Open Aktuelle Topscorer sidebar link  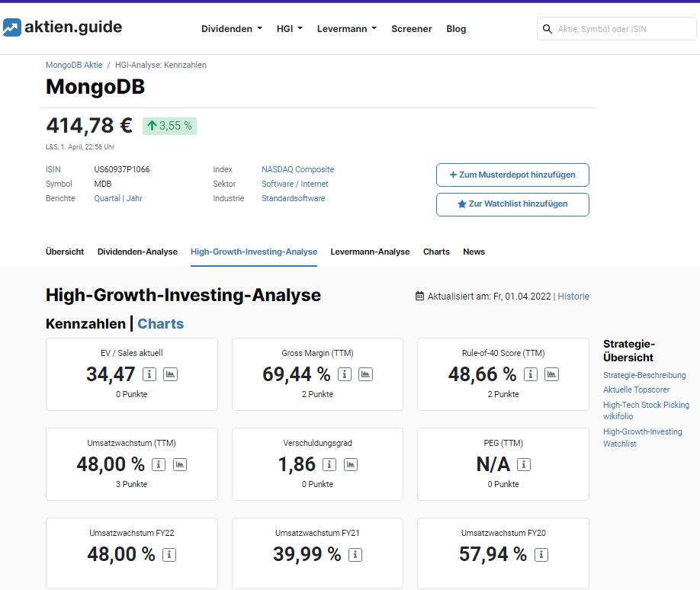[636, 390]
